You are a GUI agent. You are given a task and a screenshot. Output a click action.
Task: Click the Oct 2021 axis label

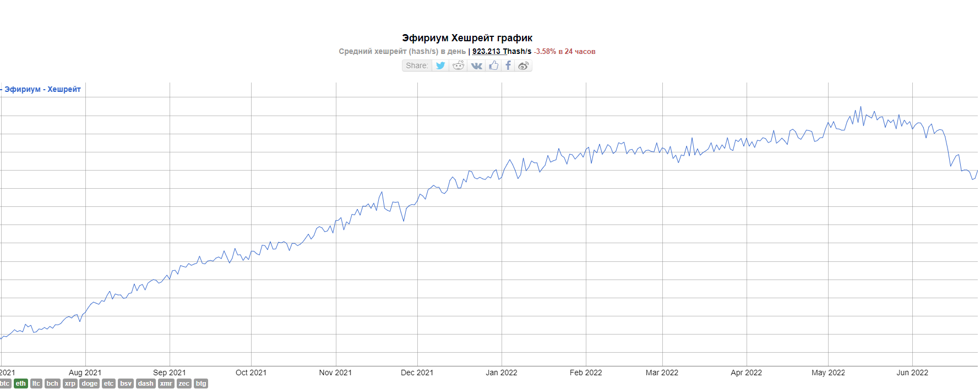(251, 372)
